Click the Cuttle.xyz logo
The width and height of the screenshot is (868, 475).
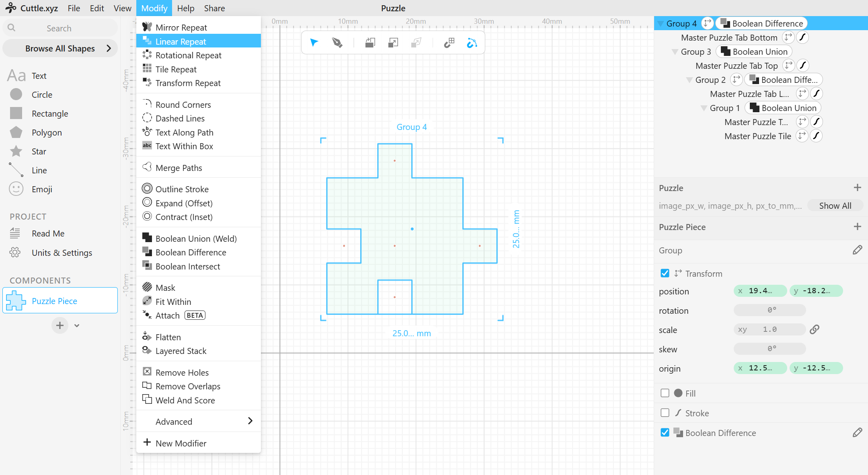(x=31, y=8)
